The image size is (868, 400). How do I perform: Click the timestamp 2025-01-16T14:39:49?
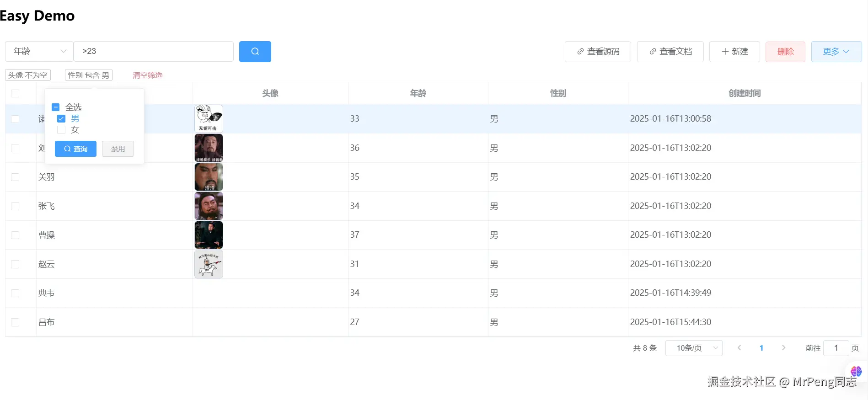(x=670, y=293)
